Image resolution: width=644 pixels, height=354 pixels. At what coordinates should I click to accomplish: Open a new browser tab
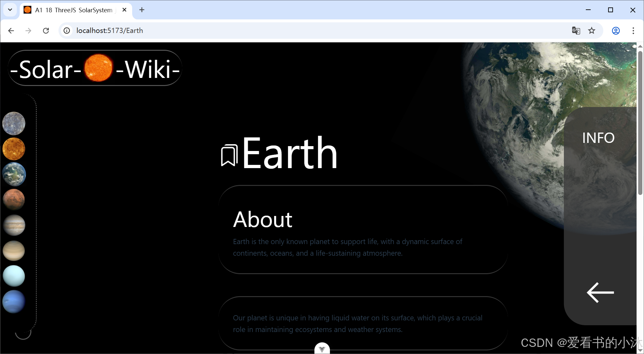[142, 10]
